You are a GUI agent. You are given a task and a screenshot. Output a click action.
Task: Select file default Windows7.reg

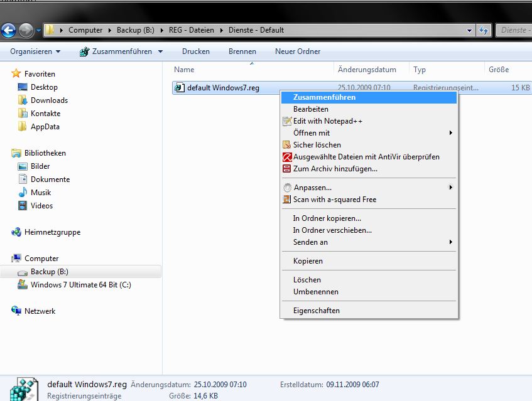point(223,88)
